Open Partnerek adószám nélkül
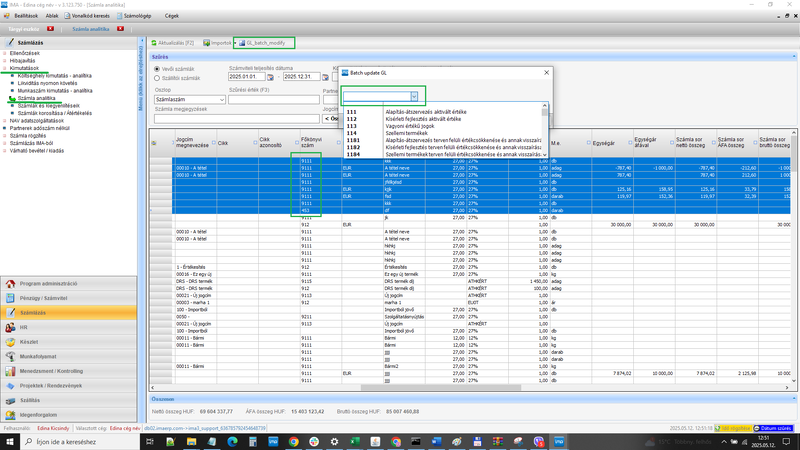800x450 pixels. pyautogui.click(x=39, y=129)
